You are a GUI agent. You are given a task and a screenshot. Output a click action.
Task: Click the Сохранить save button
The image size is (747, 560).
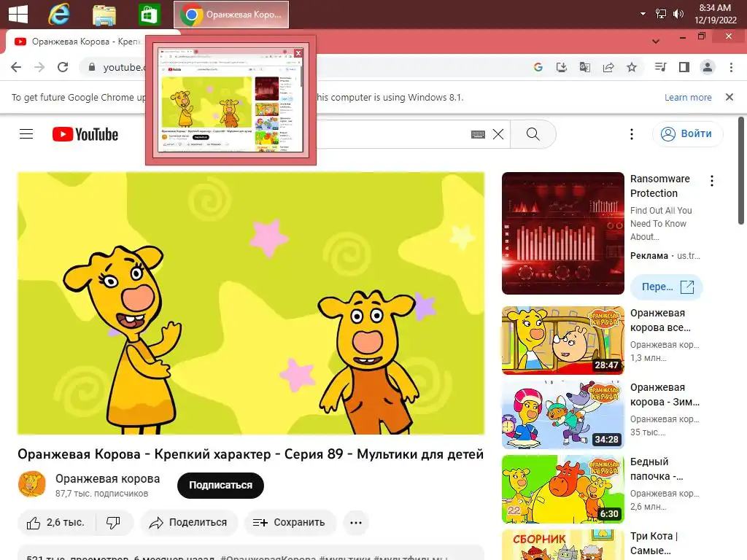tap(290, 523)
